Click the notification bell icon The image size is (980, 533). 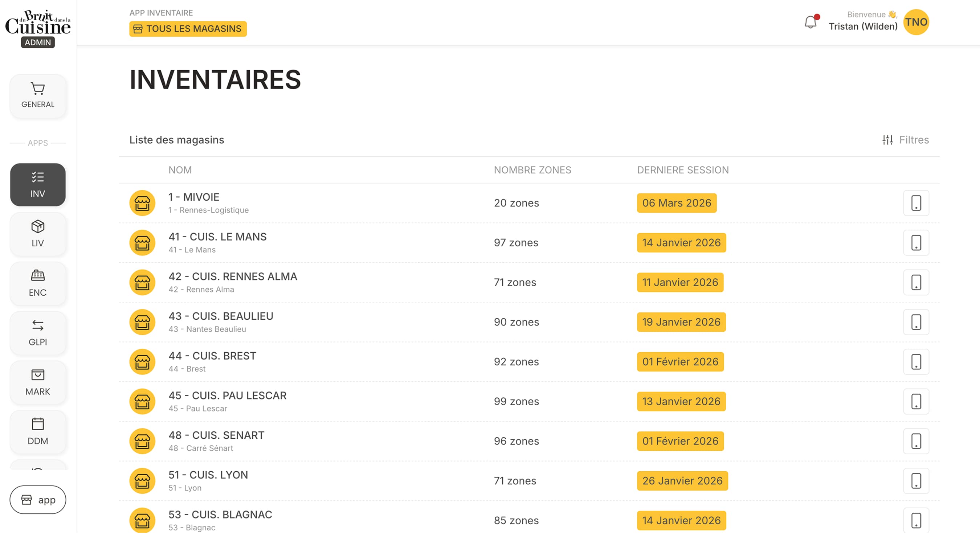pos(811,22)
